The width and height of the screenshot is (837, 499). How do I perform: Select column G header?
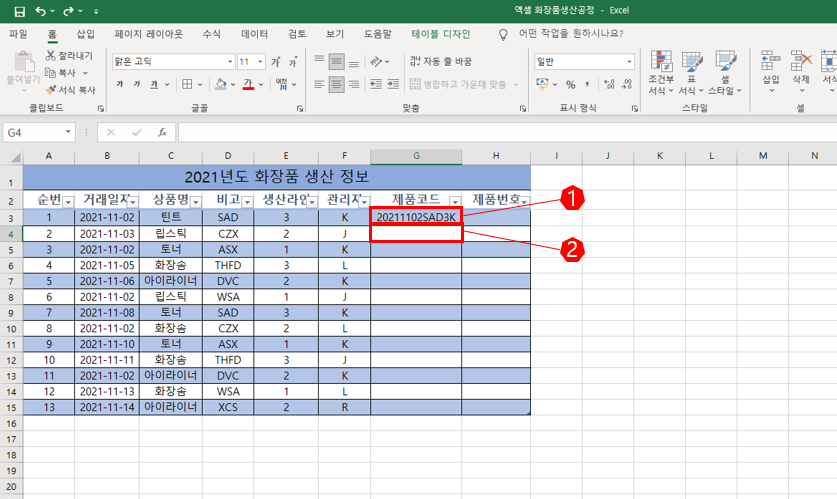(416, 156)
